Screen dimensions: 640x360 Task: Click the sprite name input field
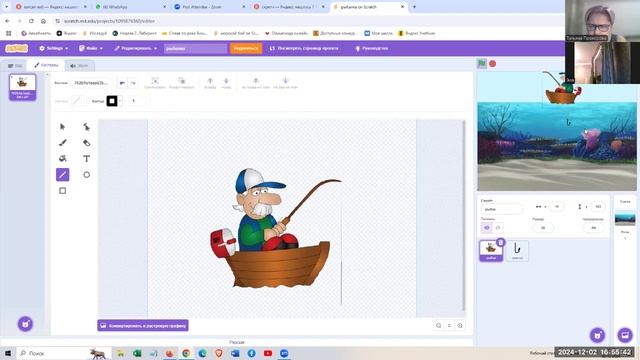tap(502, 209)
